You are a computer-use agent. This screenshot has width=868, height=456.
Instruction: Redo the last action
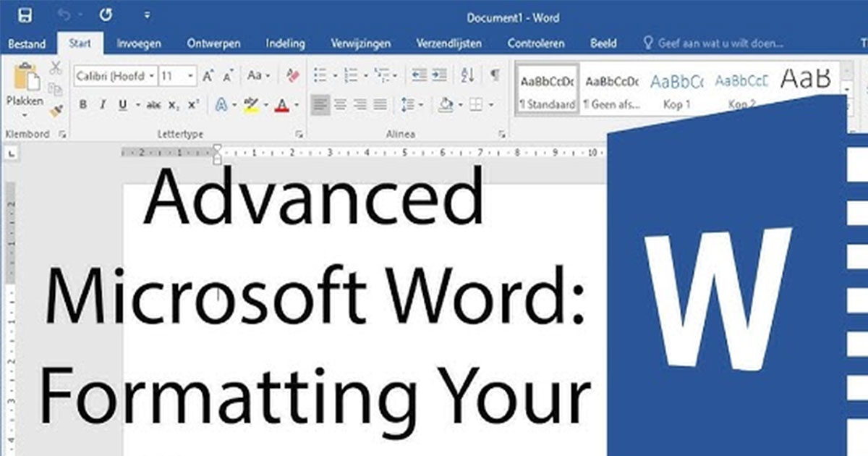pyautogui.click(x=106, y=15)
